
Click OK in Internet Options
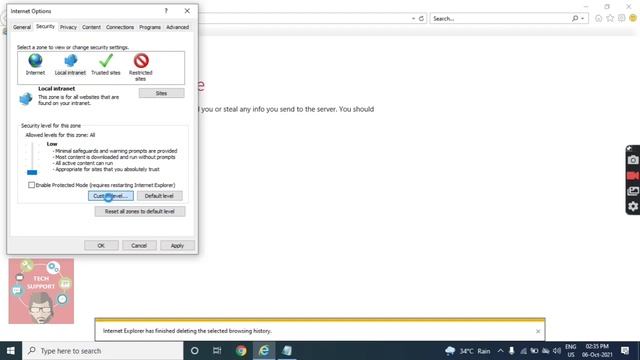click(101, 245)
